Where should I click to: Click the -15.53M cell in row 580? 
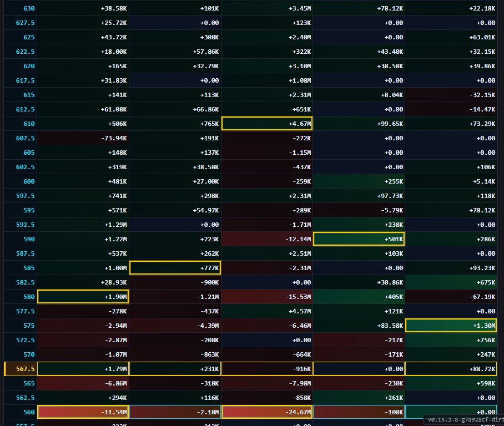267,297
